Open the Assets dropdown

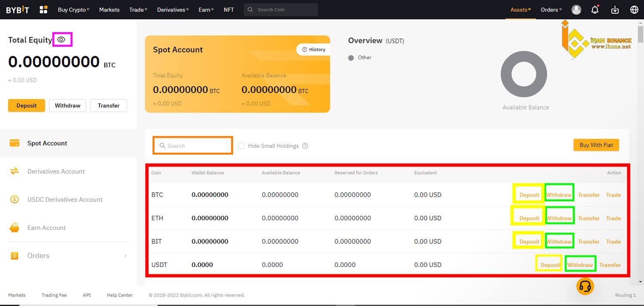pos(521,9)
